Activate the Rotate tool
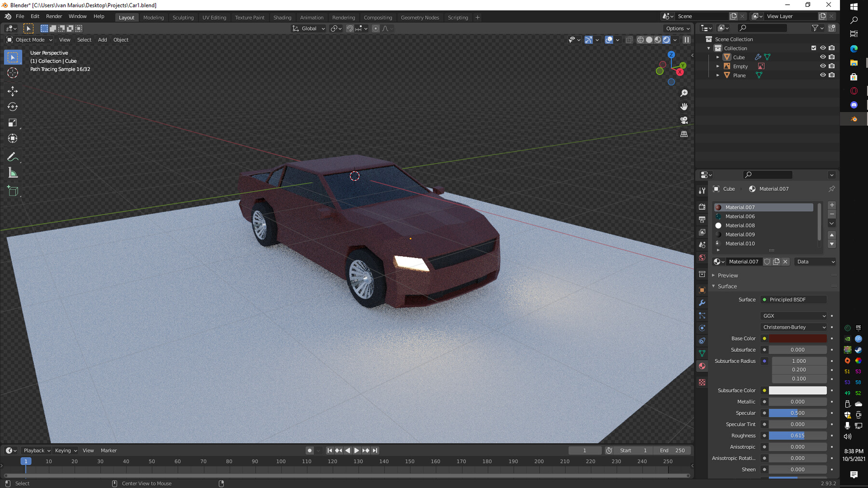 pos(13,106)
